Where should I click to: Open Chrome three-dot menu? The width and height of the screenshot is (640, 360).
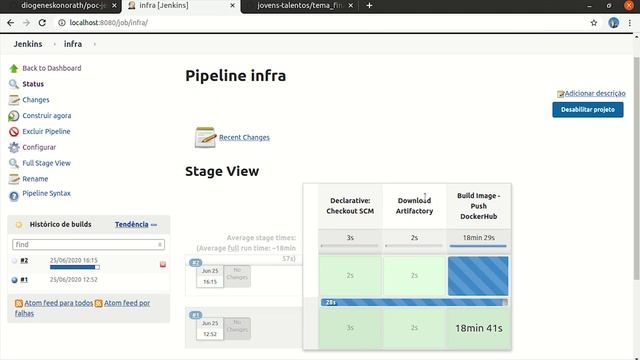click(x=630, y=23)
